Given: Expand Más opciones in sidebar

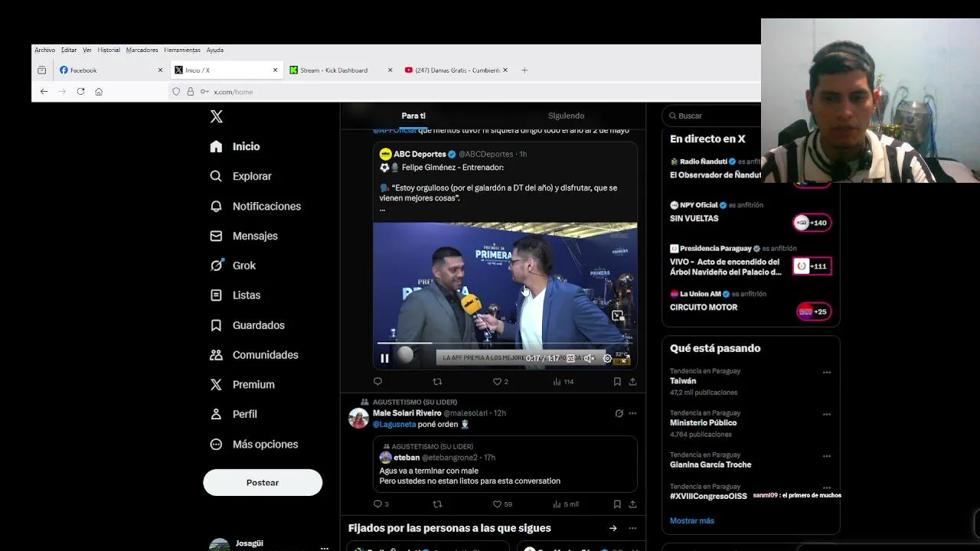Looking at the screenshot, I should [x=265, y=444].
